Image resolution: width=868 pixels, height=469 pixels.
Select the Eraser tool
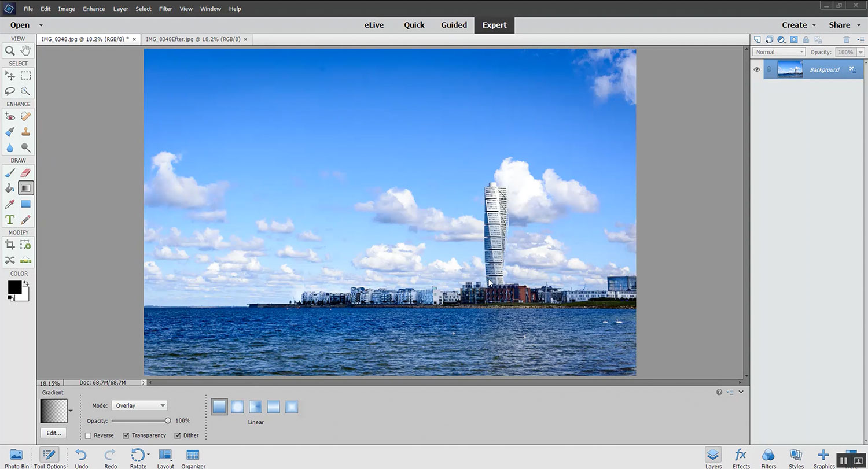(25, 172)
